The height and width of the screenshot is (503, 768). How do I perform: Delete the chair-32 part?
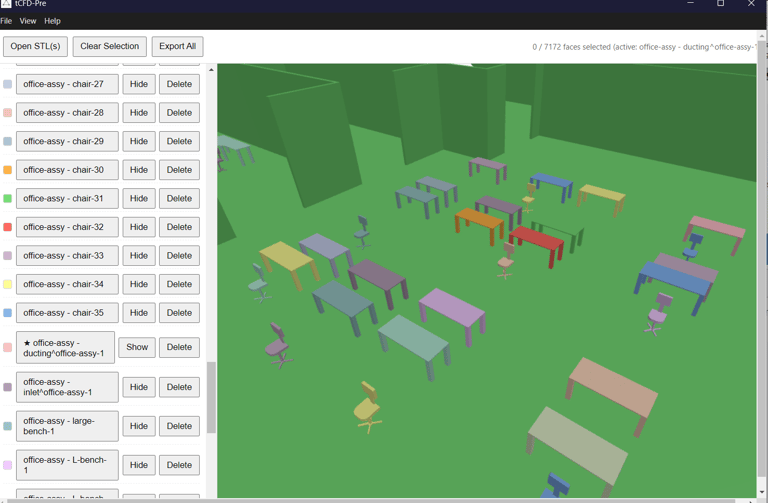(179, 227)
